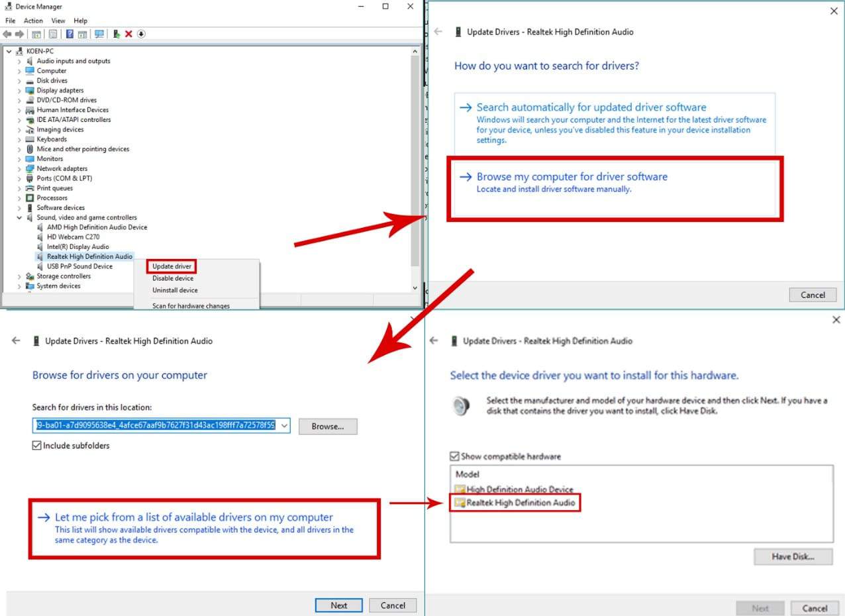This screenshot has height=616, width=845.
Task: Expand the Display adapters tree node
Action: click(19, 91)
